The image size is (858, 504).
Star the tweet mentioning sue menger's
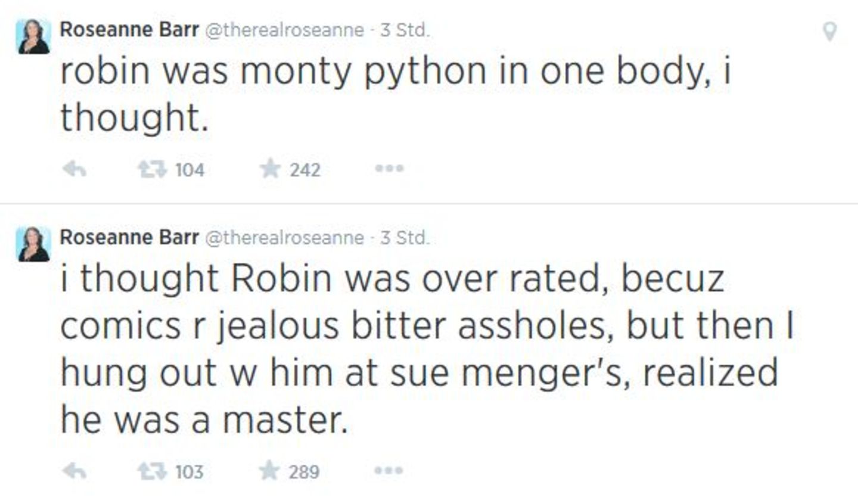[271, 471]
